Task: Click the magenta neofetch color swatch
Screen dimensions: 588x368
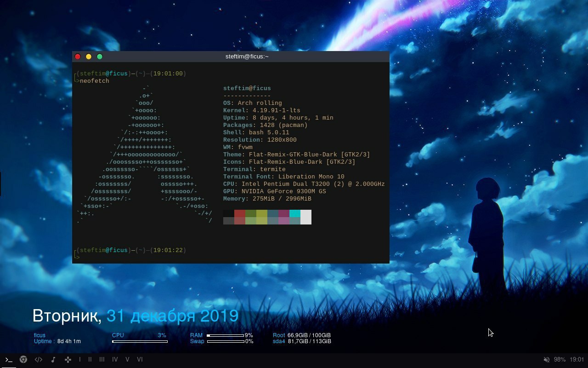Action: tap(284, 213)
